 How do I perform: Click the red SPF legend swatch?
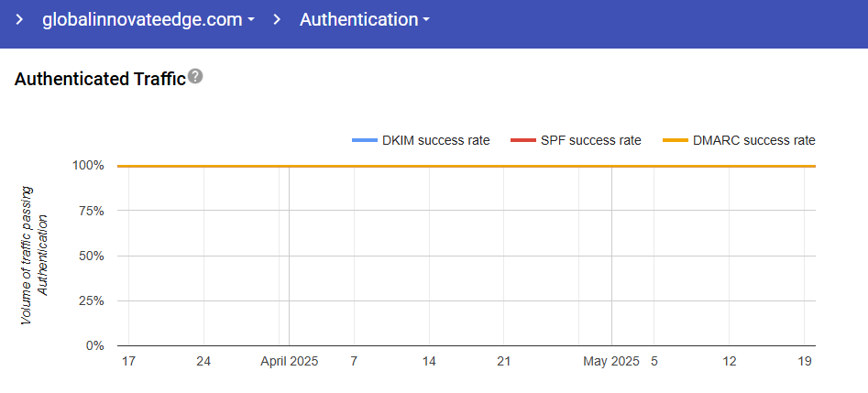(x=522, y=140)
